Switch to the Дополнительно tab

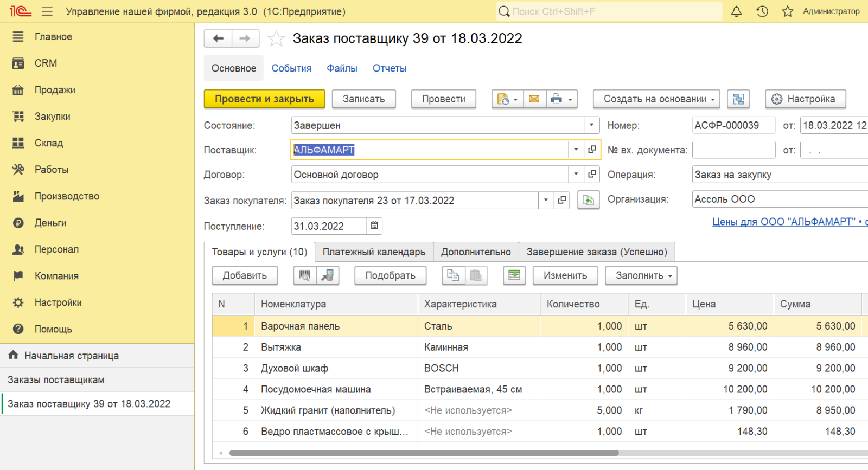[476, 252]
